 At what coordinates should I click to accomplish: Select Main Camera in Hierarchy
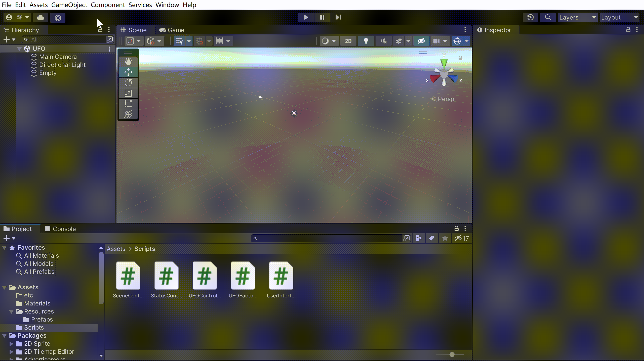(58, 57)
